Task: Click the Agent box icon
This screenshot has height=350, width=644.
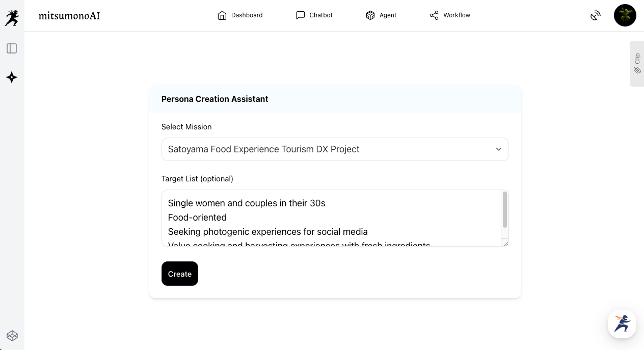Action: [x=370, y=15]
